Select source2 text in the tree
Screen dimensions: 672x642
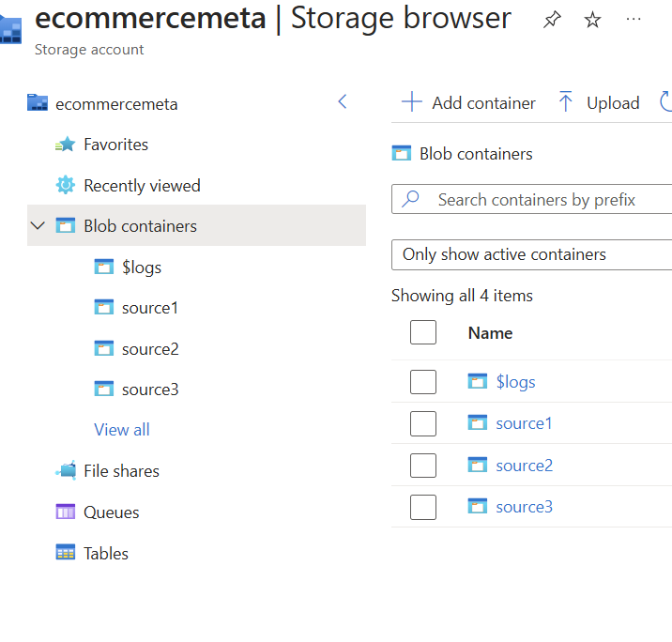[x=150, y=349]
